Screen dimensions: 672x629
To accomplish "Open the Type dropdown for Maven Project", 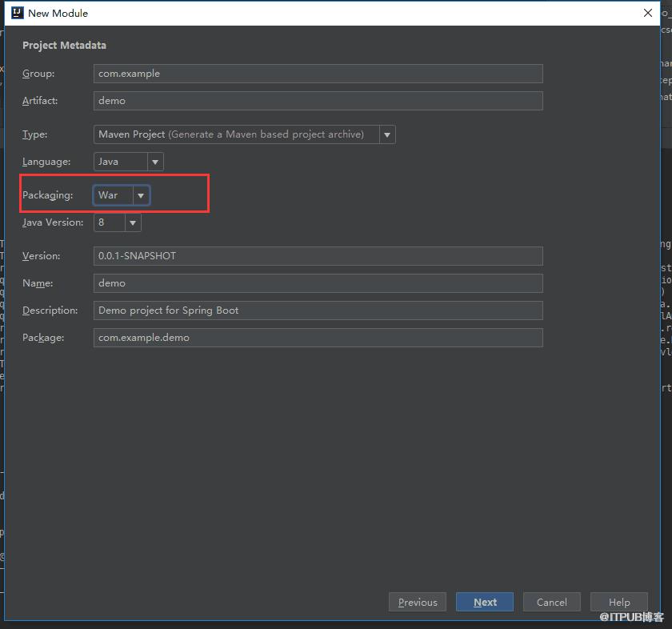I will pos(244,134).
